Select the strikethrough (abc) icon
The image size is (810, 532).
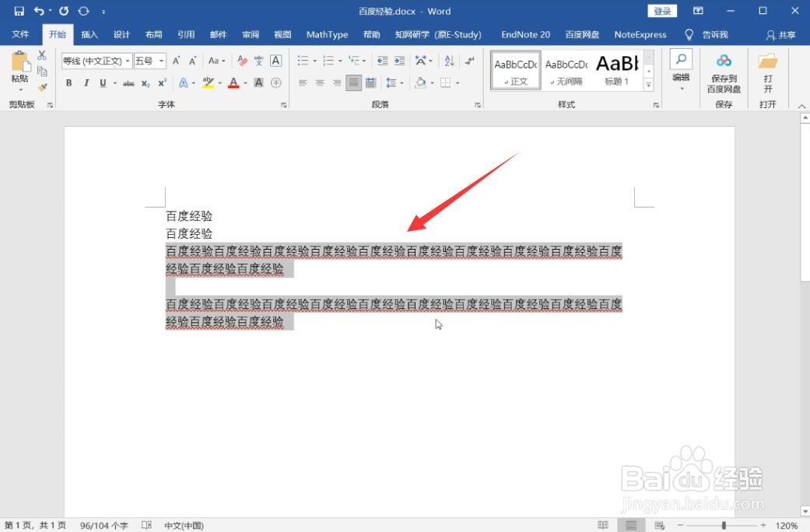tap(128, 82)
